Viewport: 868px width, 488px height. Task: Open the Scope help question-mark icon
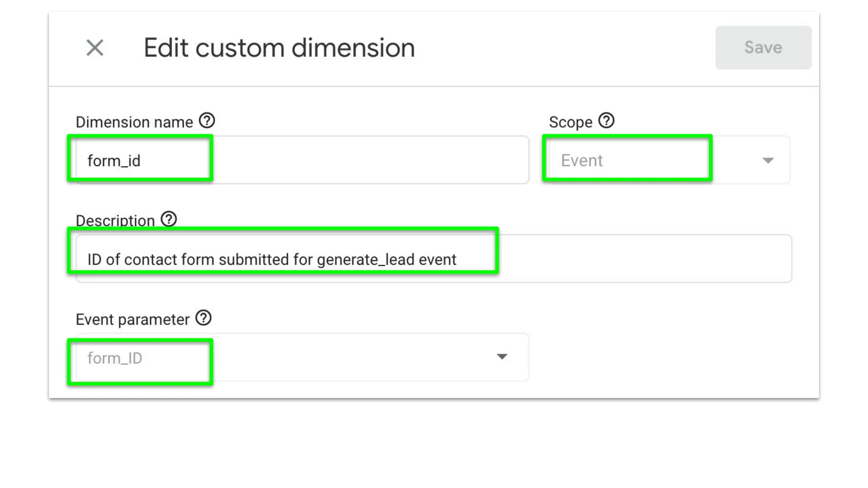click(x=606, y=121)
